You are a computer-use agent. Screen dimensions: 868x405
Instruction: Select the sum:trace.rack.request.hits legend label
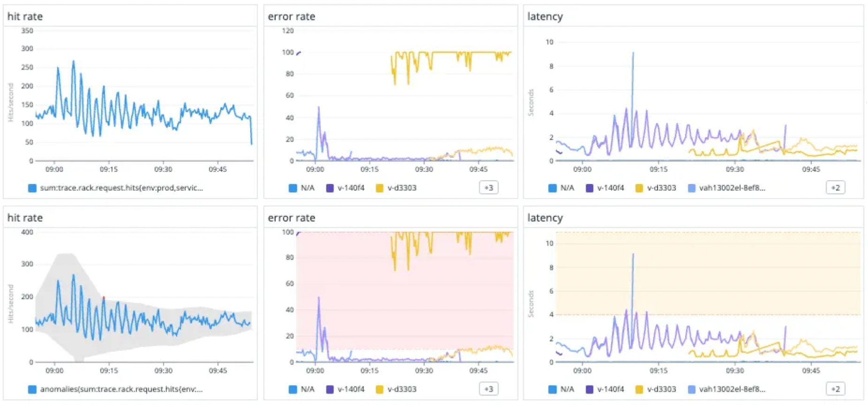(x=122, y=188)
